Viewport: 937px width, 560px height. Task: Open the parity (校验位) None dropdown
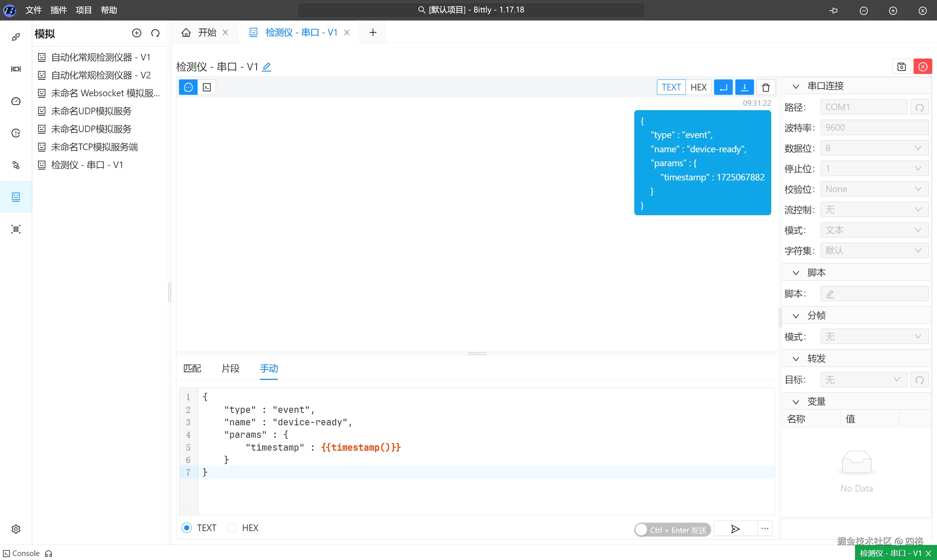tap(874, 189)
